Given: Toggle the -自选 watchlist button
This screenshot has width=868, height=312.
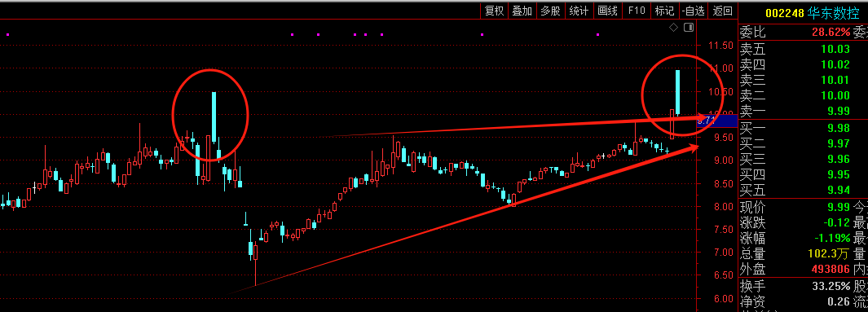Looking at the screenshot, I should click(694, 11).
